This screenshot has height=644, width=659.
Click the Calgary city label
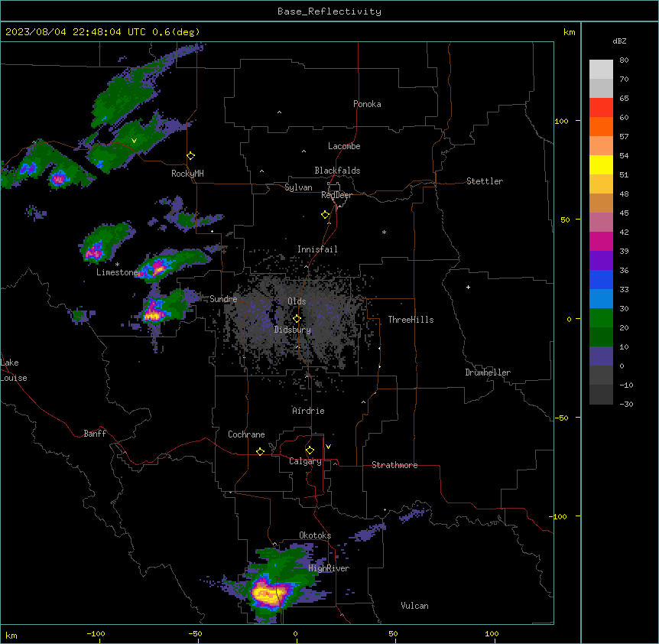point(306,461)
